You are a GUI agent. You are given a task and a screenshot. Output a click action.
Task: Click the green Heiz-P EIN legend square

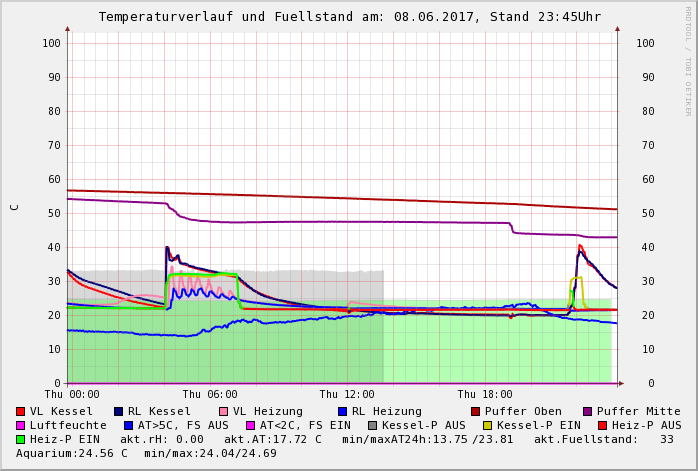click(21, 439)
